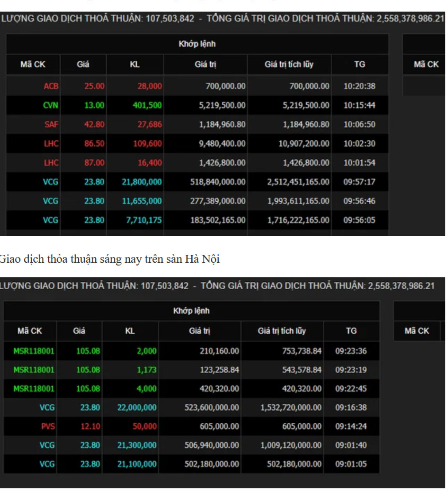
Task: Click the value 123,258.84
Action: coord(219,370)
